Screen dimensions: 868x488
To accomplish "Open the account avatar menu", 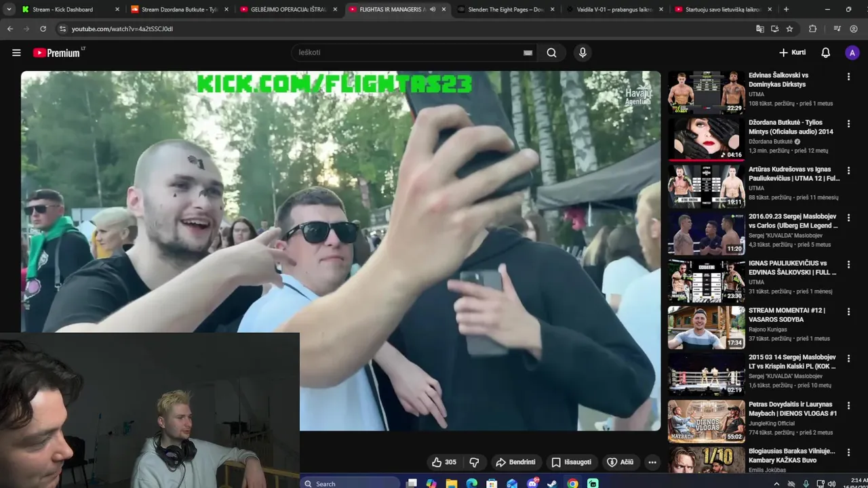I will point(852,52).
